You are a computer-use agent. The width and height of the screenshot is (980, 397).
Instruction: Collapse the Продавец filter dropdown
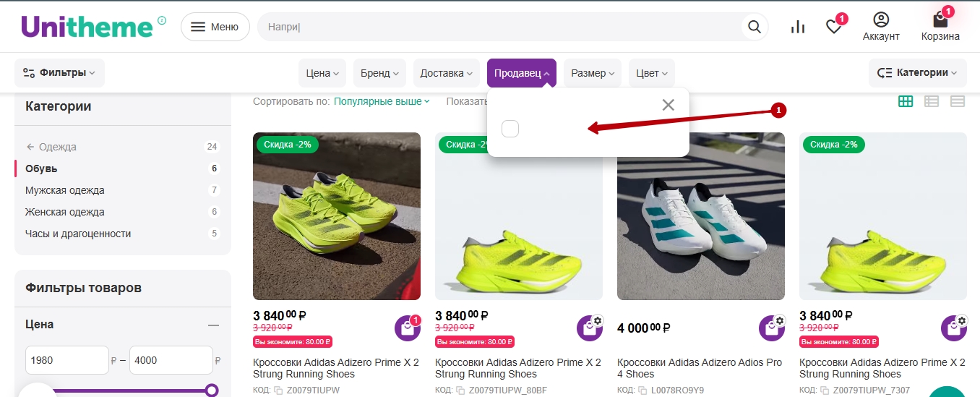tap(522, 73)
